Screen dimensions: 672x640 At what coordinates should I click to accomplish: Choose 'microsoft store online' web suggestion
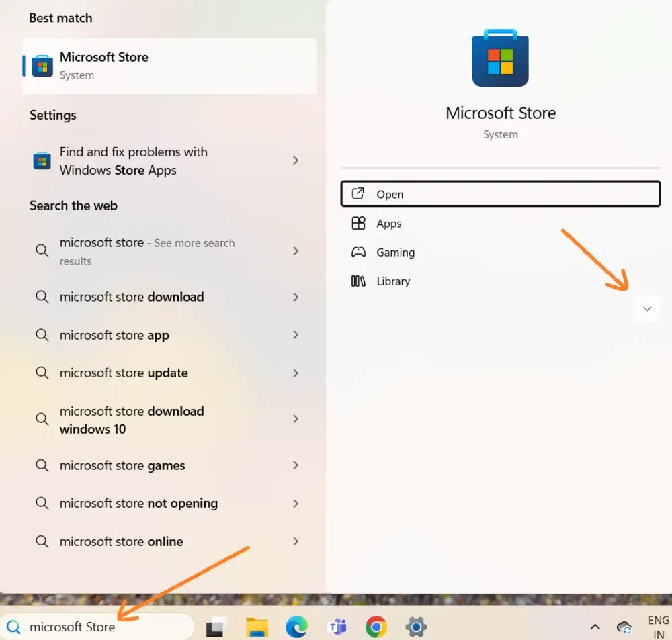pos(169,541)
